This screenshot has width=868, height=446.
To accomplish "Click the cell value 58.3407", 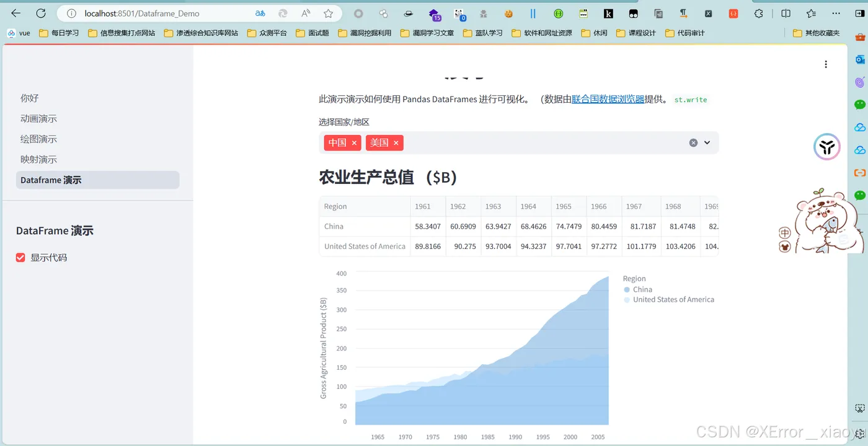I will coord(428,226).
